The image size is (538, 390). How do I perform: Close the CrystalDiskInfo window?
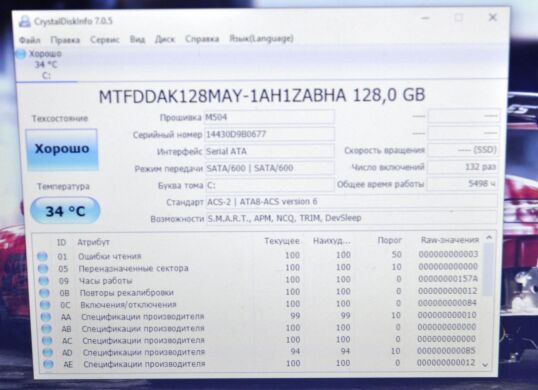pyautogui.click(x=492, y=17)
